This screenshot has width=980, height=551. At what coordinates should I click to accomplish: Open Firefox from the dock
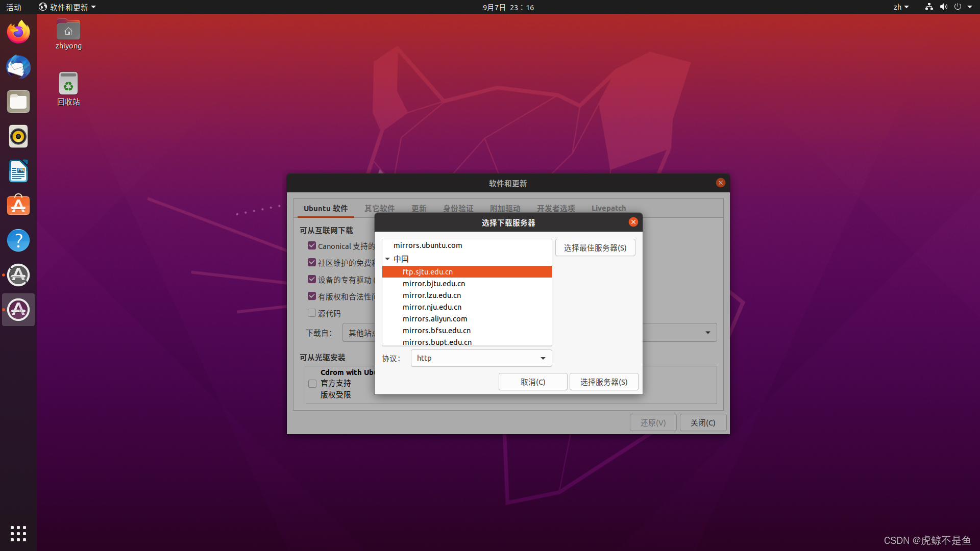(18, 32)
